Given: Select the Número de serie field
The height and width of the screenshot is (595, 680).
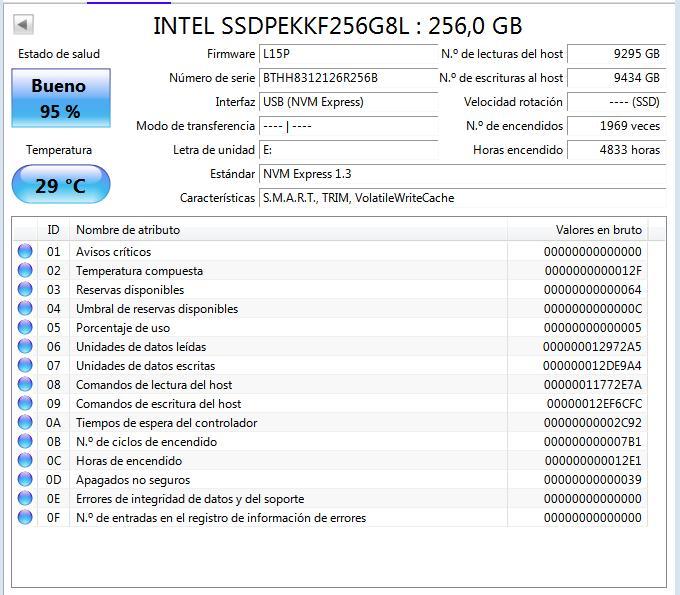Looking at the screenshot, I should pyautogui.click(x=348, y=78).
